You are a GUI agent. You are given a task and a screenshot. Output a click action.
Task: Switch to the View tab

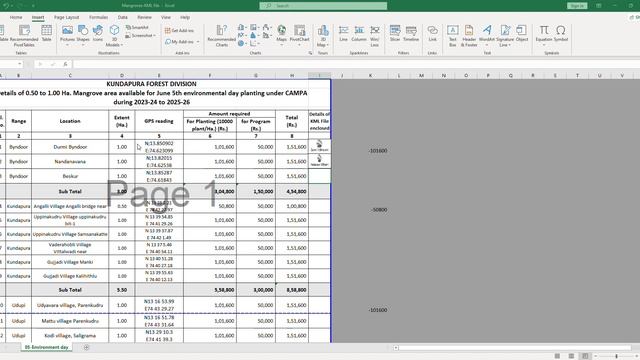[x=166, y=17]
